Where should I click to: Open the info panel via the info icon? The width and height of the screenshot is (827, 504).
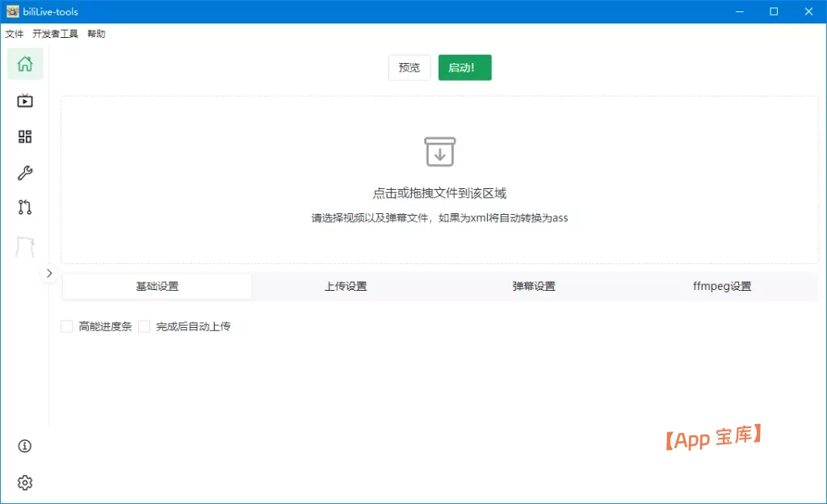25,446
